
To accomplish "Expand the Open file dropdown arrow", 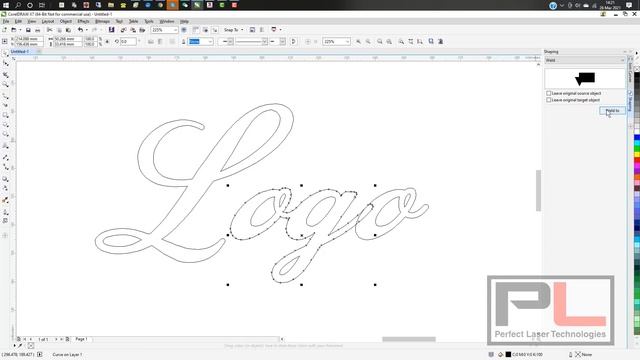I will (x=20, y=30).
